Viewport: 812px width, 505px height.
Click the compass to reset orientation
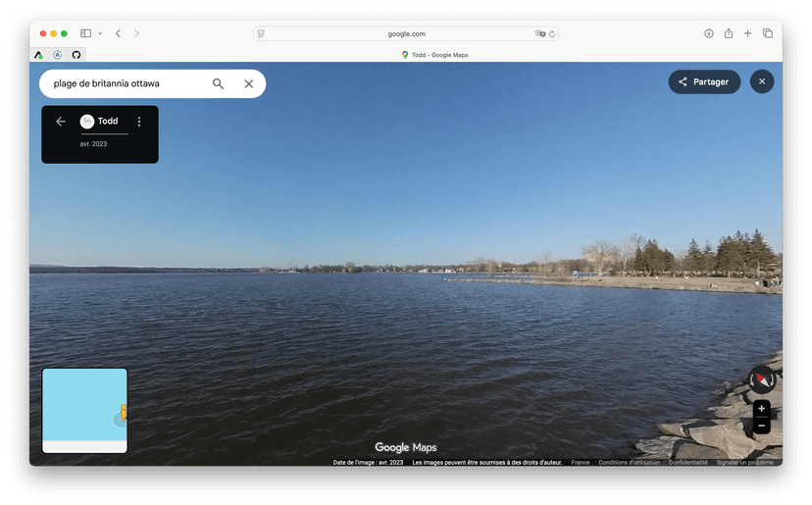pyautogui.click(x=762, y=379)
